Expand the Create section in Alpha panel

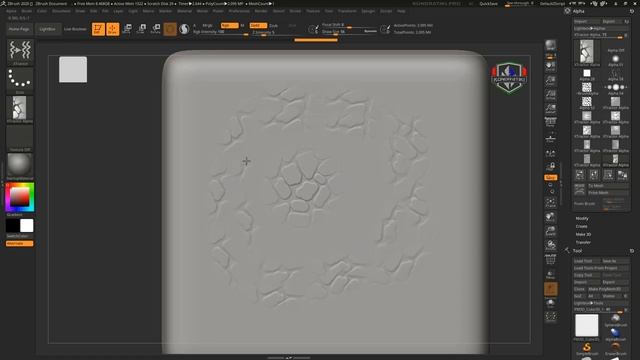point(582,226)
